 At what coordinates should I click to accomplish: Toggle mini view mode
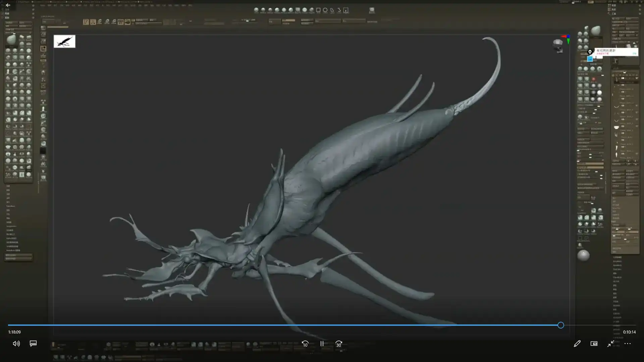coord(594,344)
